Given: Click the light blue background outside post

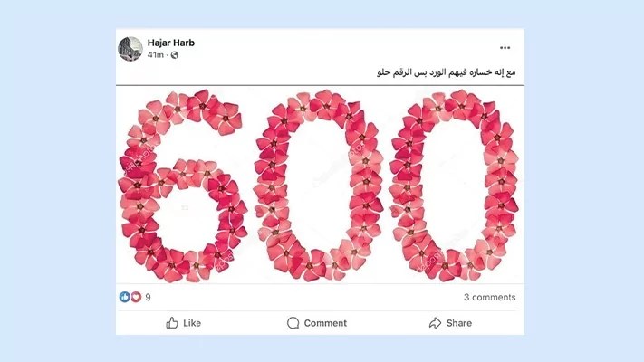Looking at the screenshot, I should point(57,181).
